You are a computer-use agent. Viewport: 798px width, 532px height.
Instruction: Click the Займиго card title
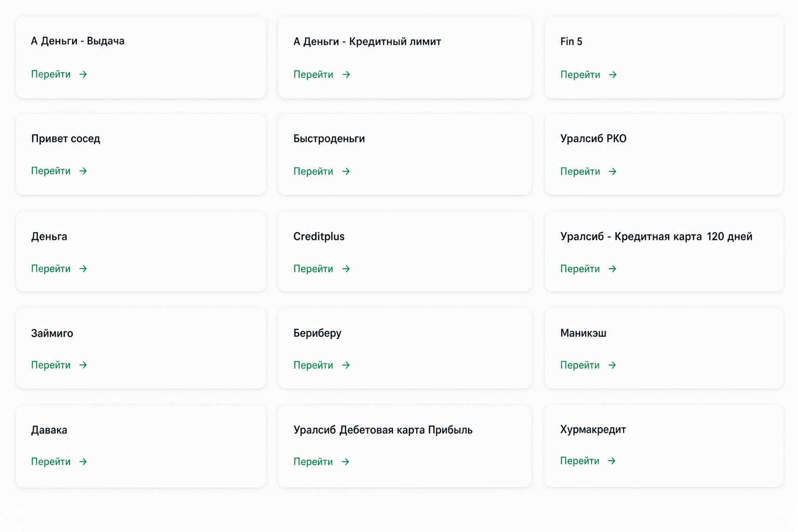coord(52,333)
